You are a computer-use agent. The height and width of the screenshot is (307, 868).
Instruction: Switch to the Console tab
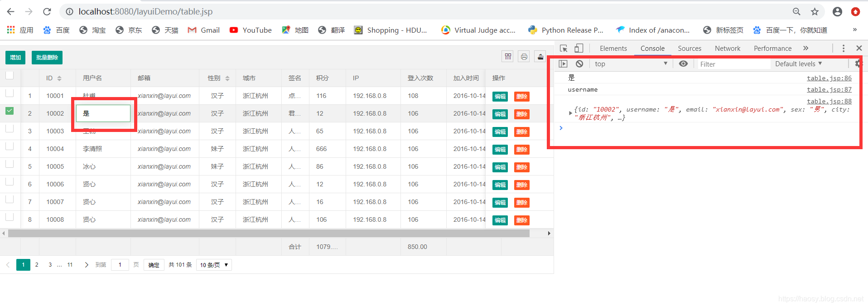[652, 49]
